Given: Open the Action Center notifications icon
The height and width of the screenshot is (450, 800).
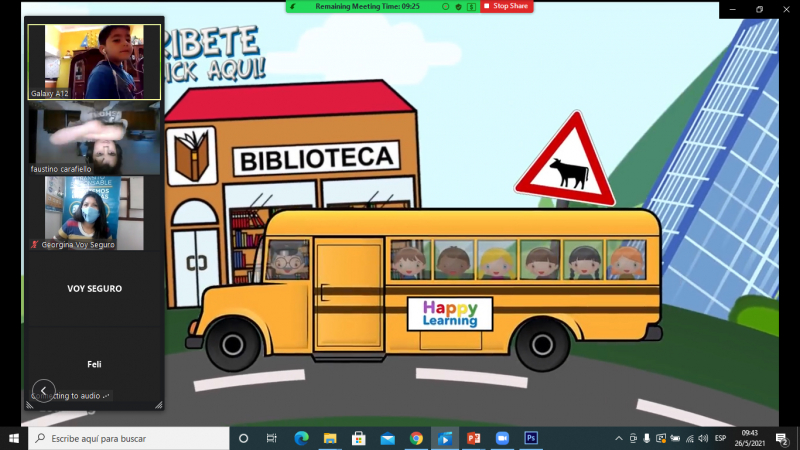Looking at the screenshot, I should coord(782,438).
